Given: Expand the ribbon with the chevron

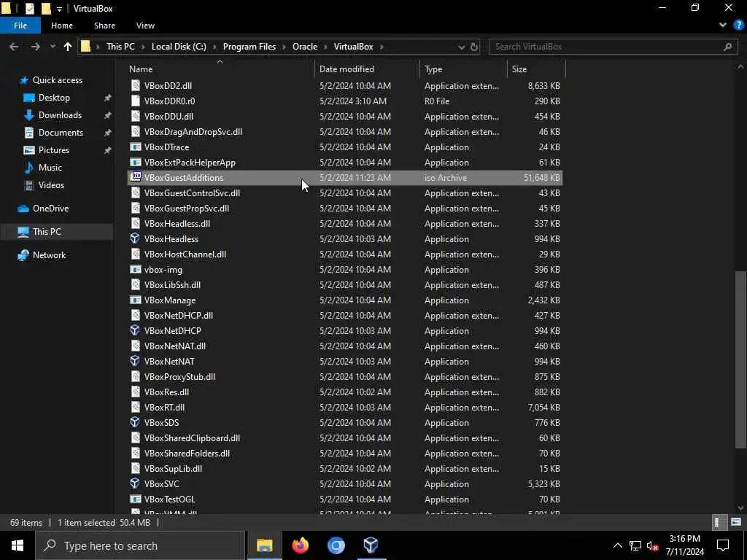Looking at the screenshot, I should click(723, 26).
